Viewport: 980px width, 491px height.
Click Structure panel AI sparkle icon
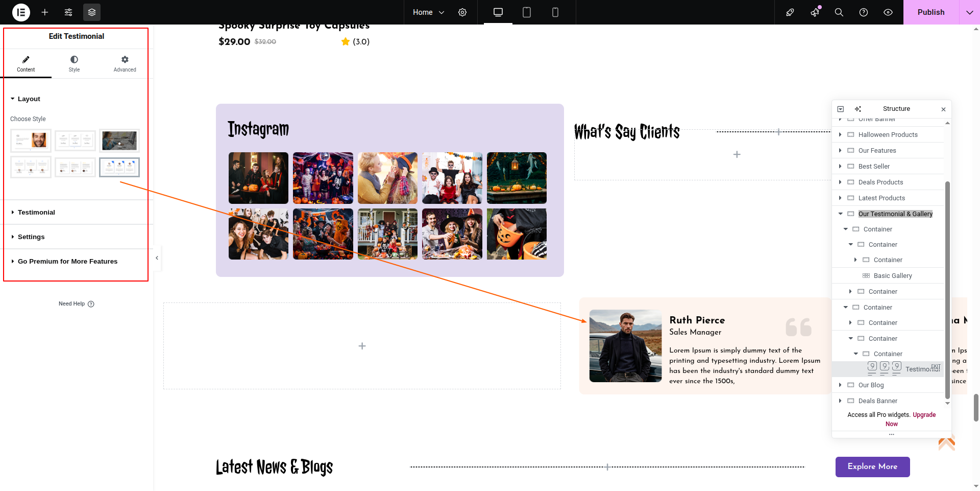pyautogui.click(x=858, y=109)
